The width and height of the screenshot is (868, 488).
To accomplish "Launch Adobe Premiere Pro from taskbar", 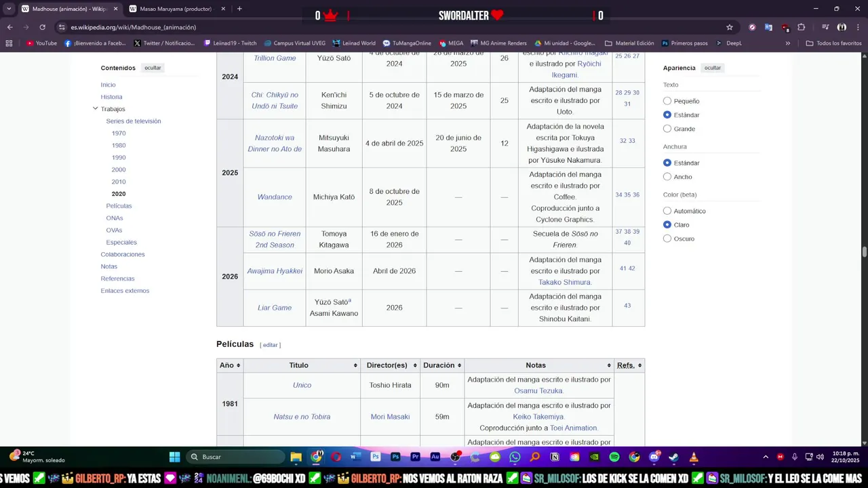I will (x=415, y=457).
